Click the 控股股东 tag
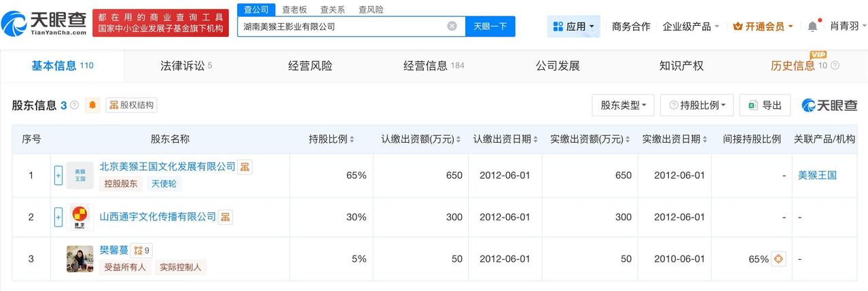The image size is (868, 291). pos(121,184)
